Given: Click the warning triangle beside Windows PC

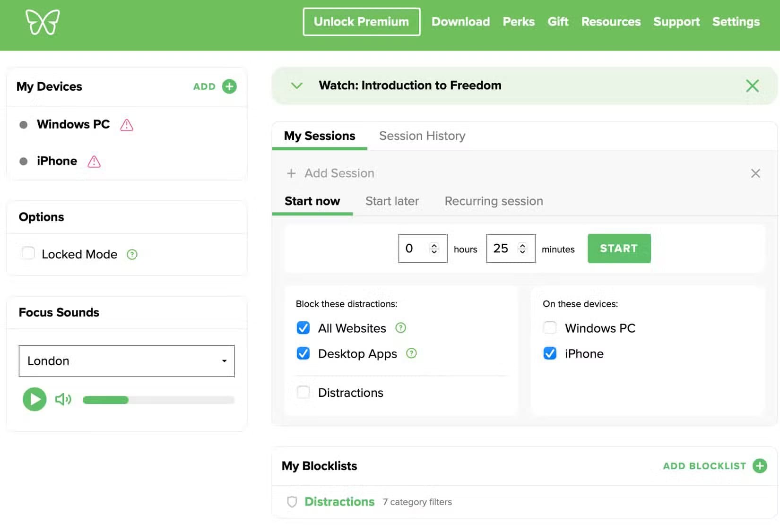Looking at the screenshot, I should [127, 125].
